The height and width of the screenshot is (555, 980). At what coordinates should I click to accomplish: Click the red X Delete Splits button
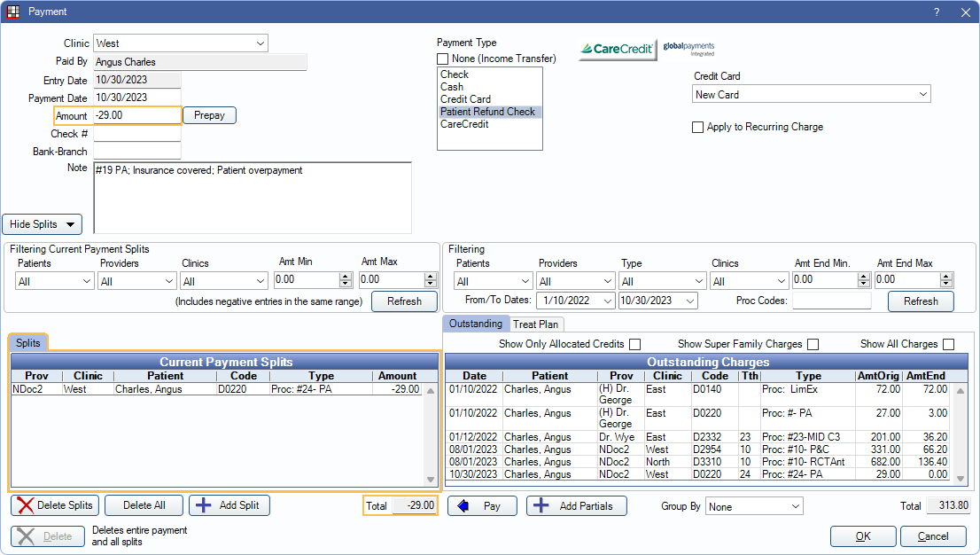pyautogui.click(x=54, y=505)
